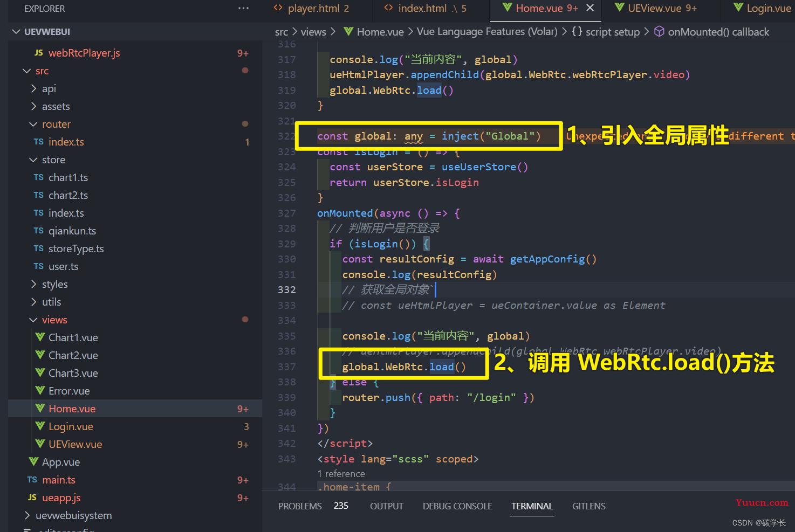
Task: Click the 9+ badge on Home.vue row
Action: (x=243, y=409)
